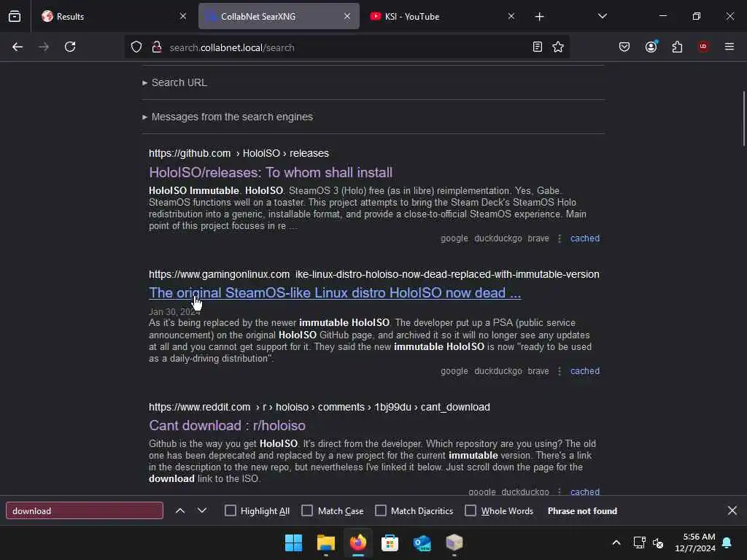The width and height of the screenshot is (747, 560).
Task: Click the Firefox taskbar icon
Action: (357, 542)
